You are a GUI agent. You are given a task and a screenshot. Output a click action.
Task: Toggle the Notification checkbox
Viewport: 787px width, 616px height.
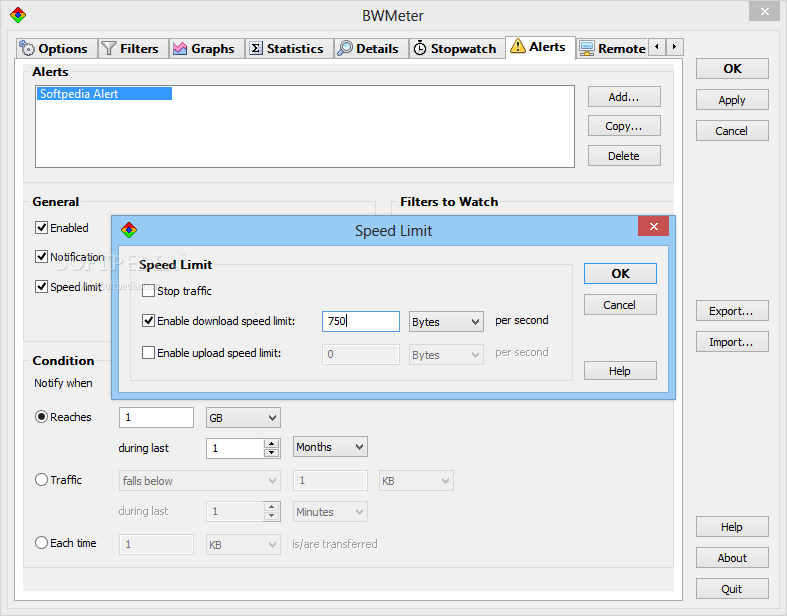[41, 257]
